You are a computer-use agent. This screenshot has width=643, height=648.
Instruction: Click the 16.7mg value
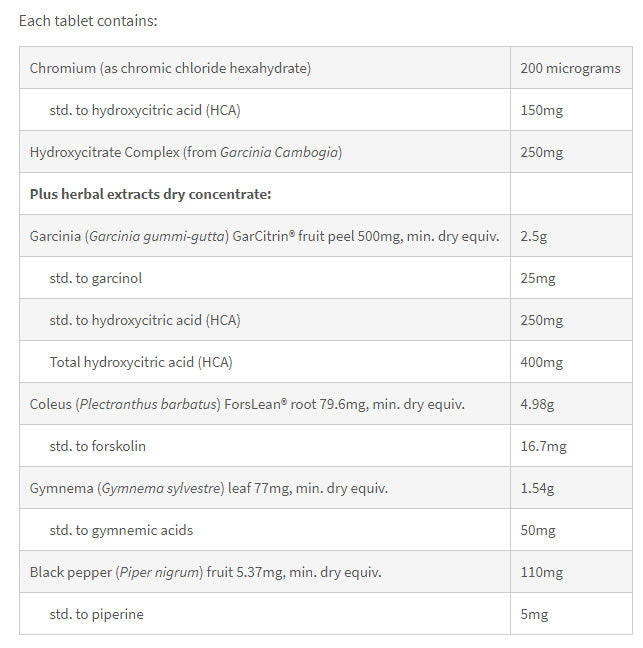click(x=543, y=446)
